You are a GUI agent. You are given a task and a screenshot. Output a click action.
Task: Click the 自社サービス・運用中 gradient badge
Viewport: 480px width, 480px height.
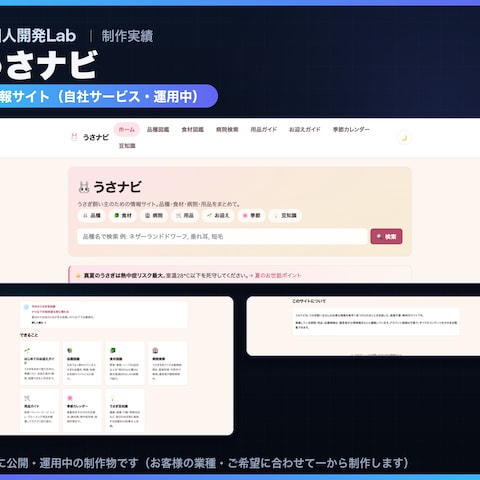(x=109, y=96)
